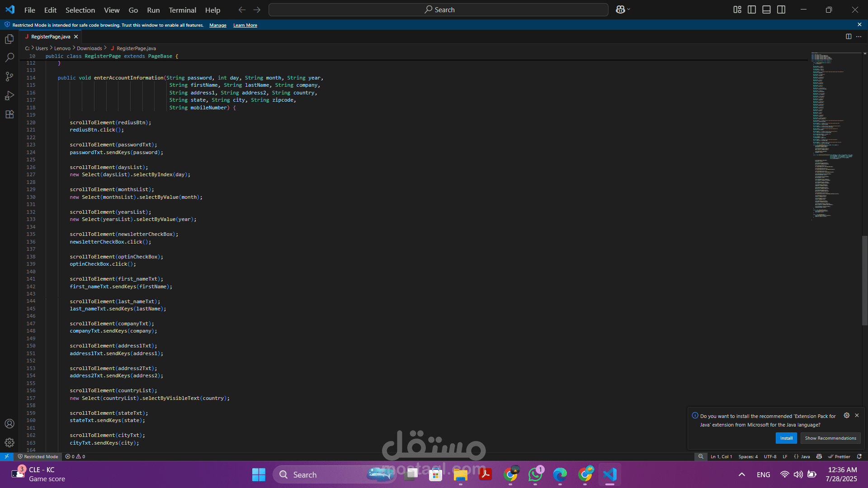Open the Learn More link in banner
This screenshot has height=488, width=868.
(x=245, y=25)
